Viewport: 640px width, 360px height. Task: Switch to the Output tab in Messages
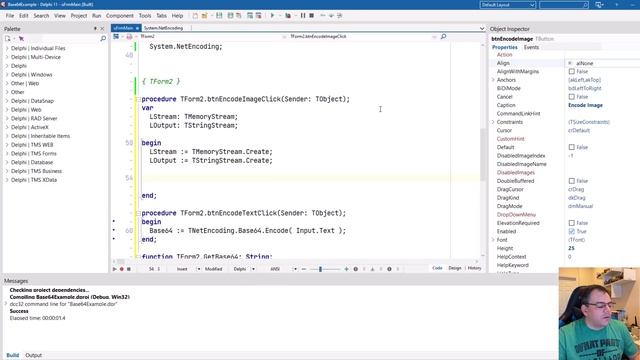pos(33,355)
